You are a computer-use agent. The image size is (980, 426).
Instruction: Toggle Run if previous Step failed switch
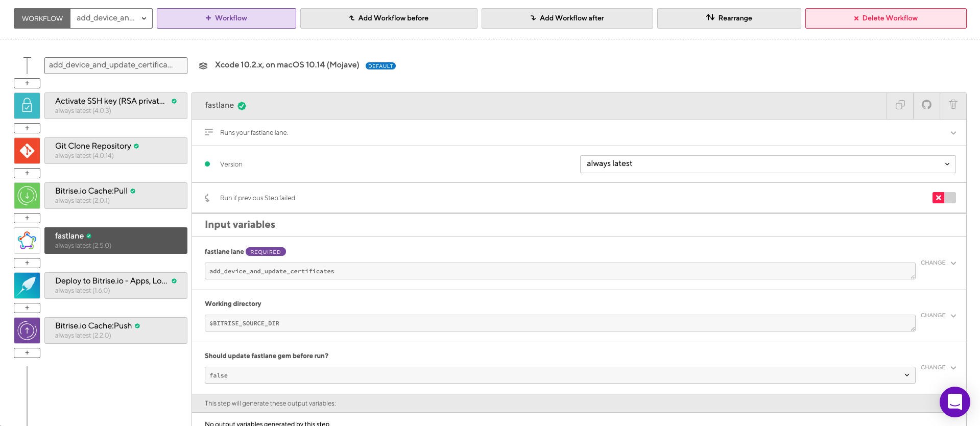click(x=944, y=198)
